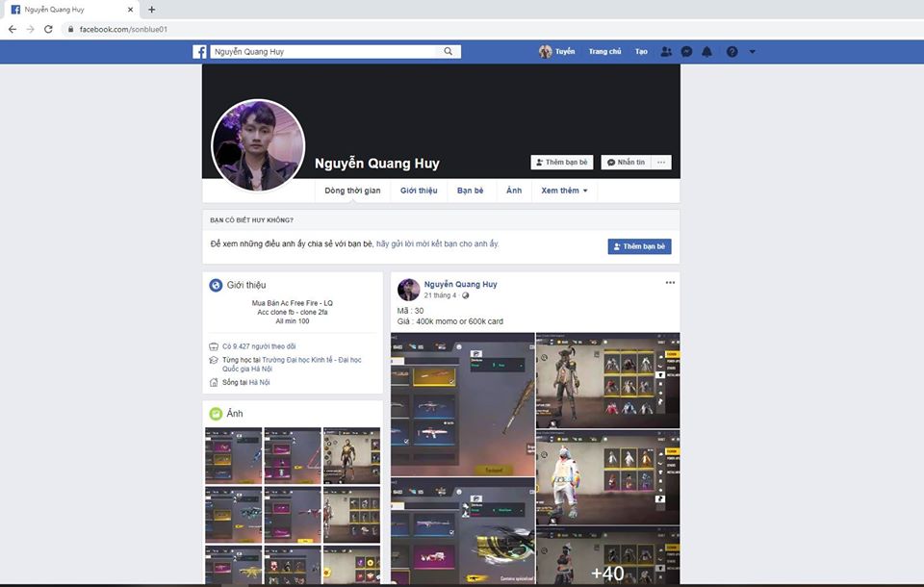Viewport: 924px width, 587px height.
Task: Click the Ảnh section photo icon
Action: tap(216, 414)
